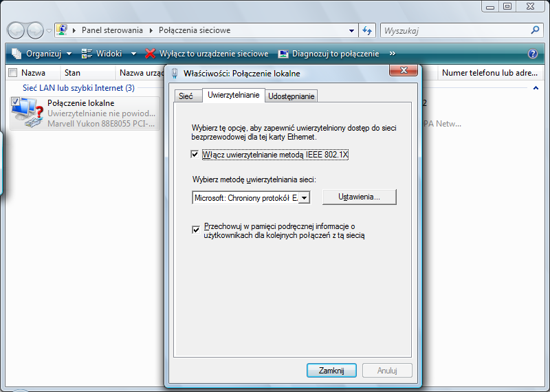Expand the toolbar overflow chevron
This screenshot has width=550, height=392.
pos(393,54)
